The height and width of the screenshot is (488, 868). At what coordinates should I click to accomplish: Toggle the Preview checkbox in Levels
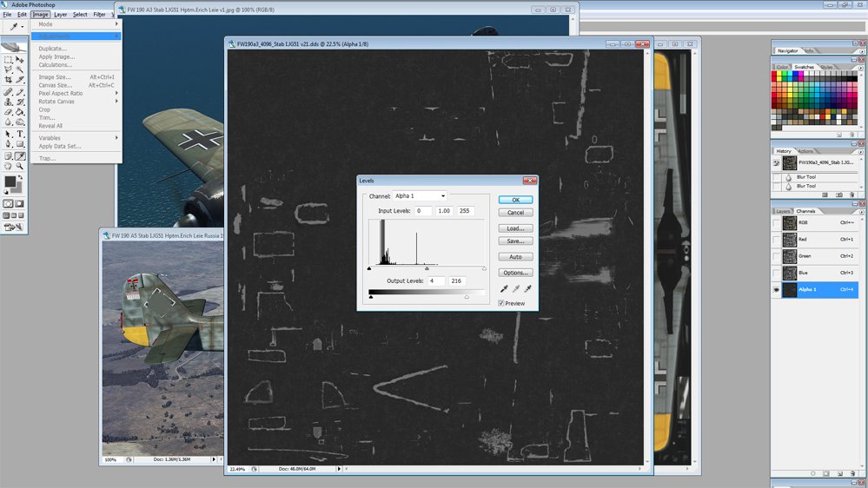tap(501, 303)
